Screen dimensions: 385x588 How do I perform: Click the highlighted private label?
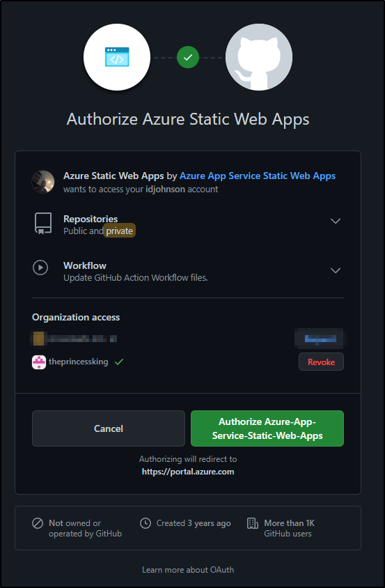[119, 231]
